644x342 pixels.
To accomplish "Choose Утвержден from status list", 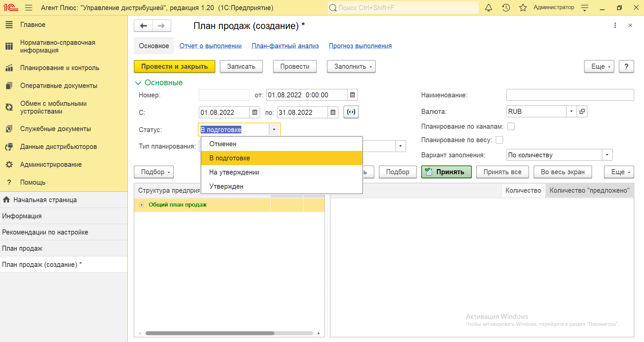I will coord(226,186).
